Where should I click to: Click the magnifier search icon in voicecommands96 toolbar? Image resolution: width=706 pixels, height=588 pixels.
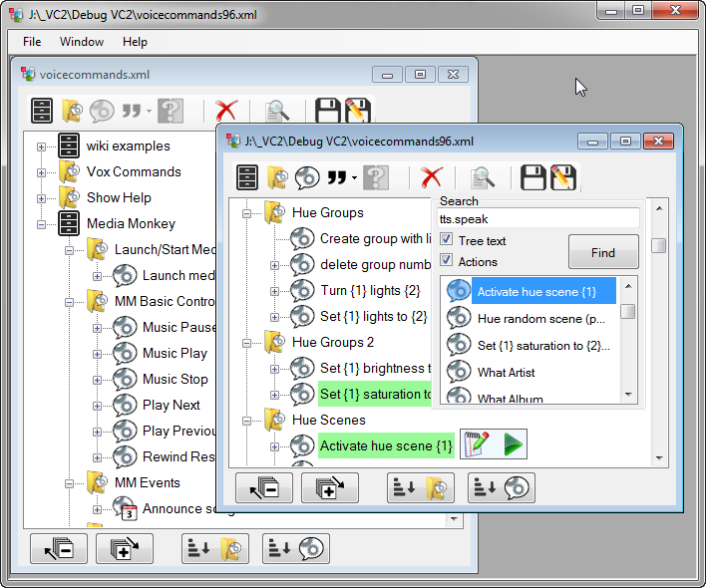coord(483,177)
